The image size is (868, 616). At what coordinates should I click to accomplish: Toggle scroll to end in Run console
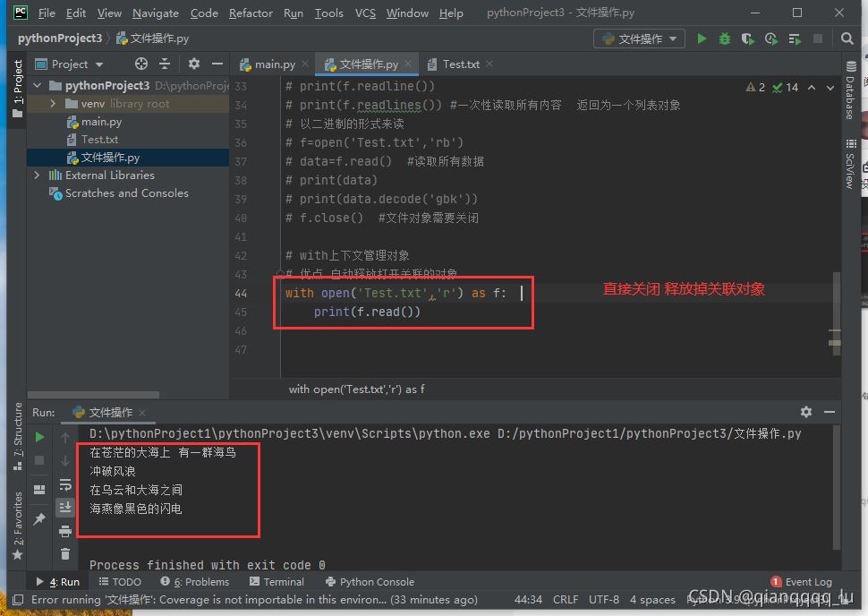65,508
